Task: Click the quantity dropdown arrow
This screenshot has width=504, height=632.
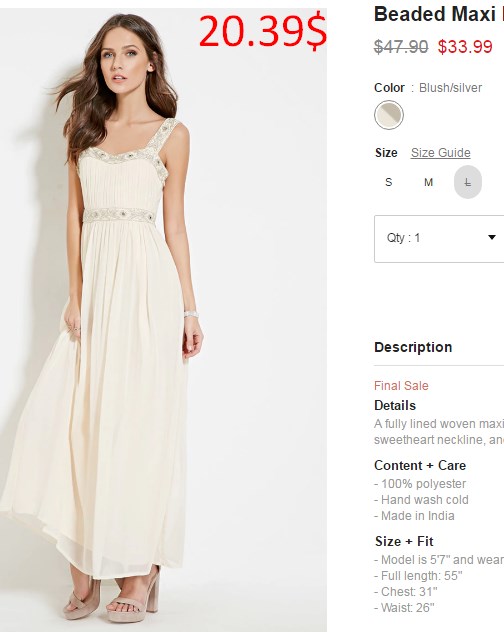Action: click(x=492, y=237)
